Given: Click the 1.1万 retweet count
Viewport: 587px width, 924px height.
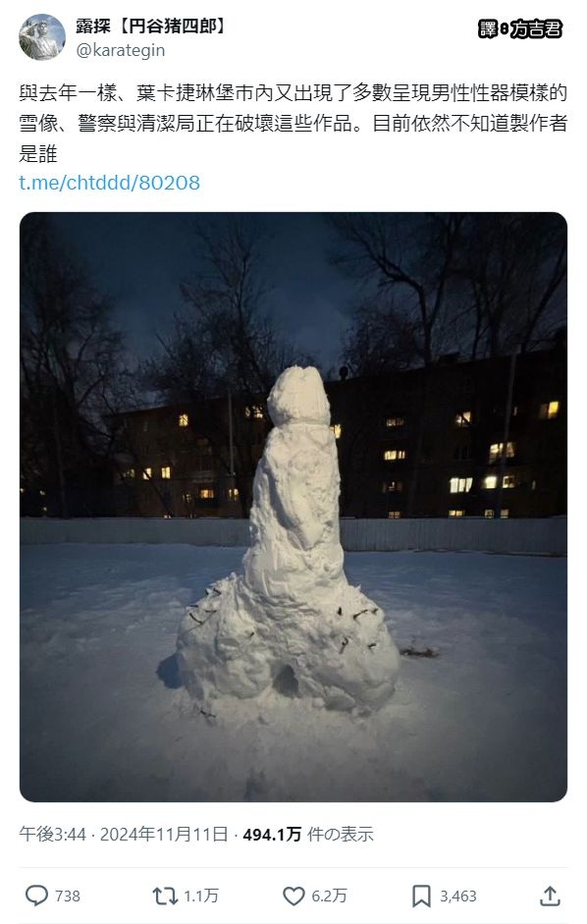Looking at the screenshot, I should tap(201, 897).
